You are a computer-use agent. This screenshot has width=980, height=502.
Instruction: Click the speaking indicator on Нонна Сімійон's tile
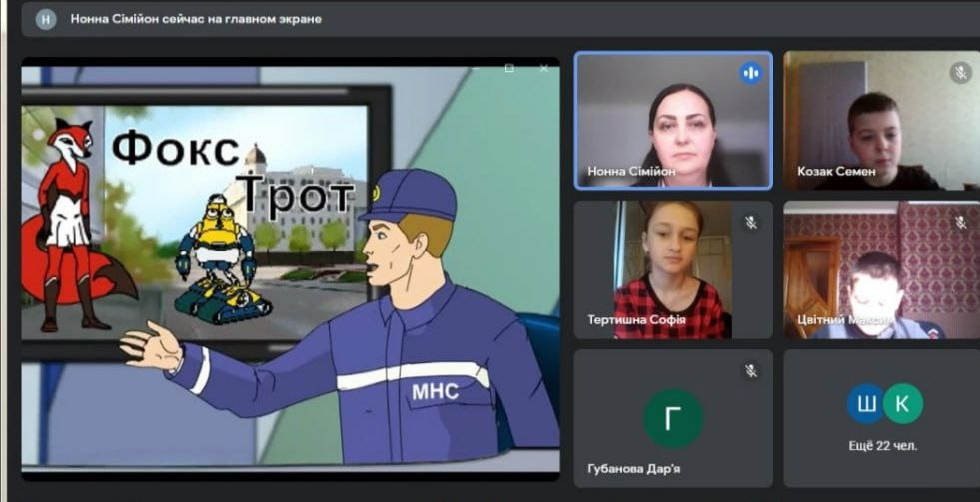click(x=750, y=73)
